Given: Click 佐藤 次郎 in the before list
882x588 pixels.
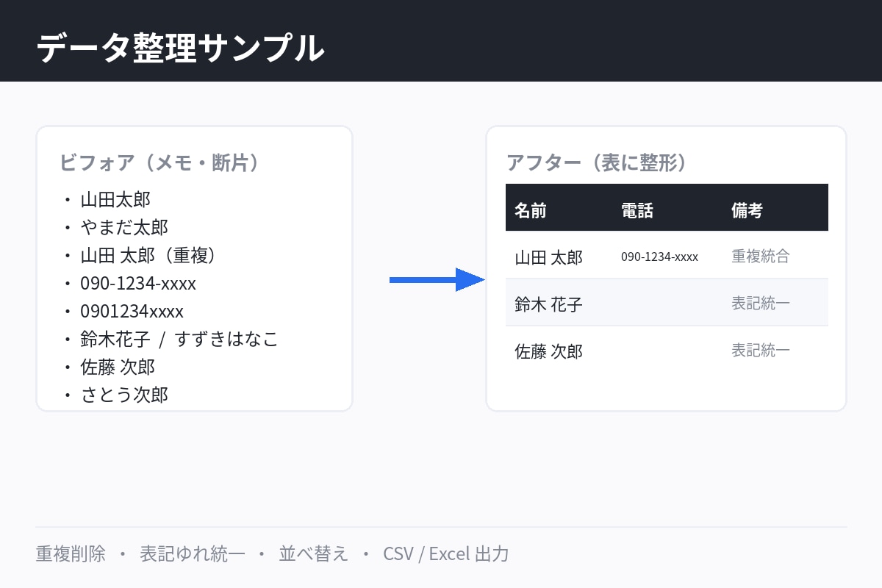Looking at the screenshot, I should point(118,367).
